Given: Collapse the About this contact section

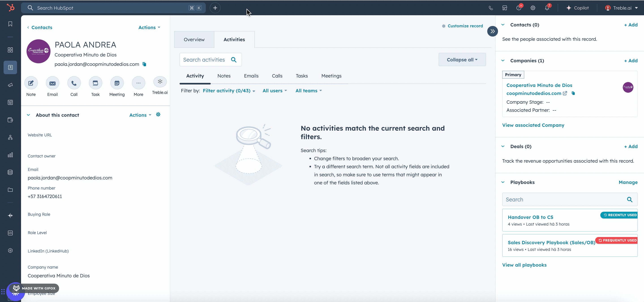Looking at the screenshot, I should point(28,115).
